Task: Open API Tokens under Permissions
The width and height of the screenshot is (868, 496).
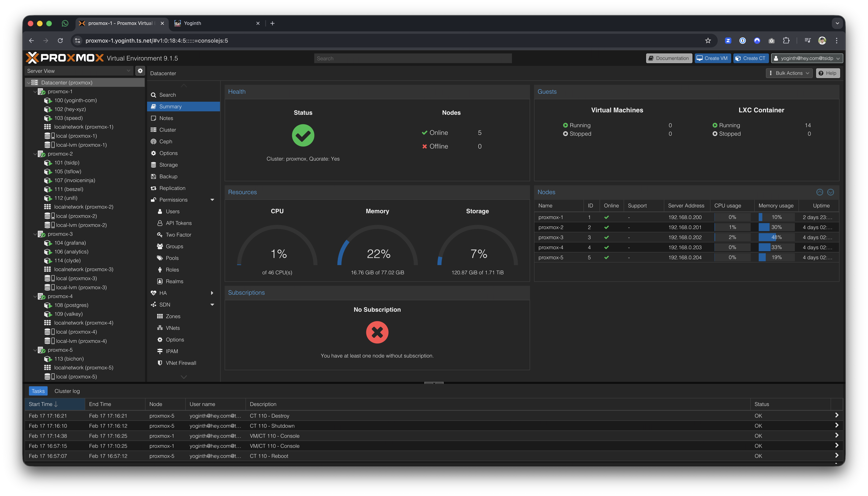Action: pos(178,223)
